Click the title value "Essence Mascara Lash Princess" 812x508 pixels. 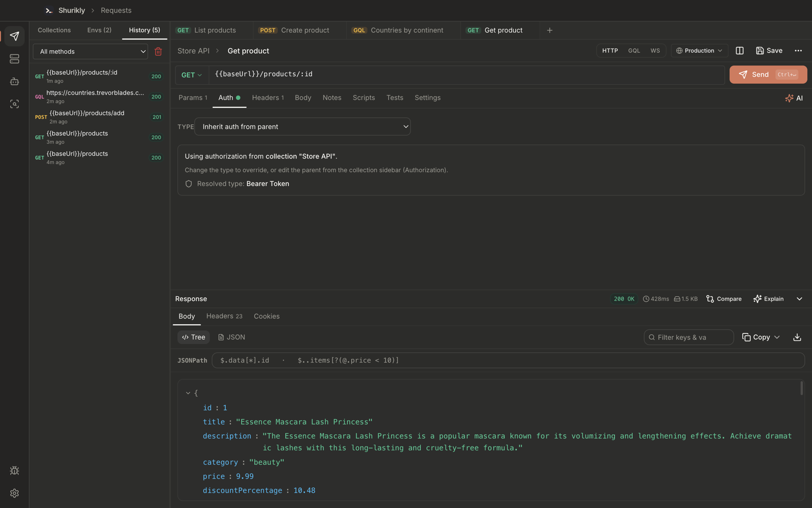pyautogui.click(x=304, y=422)
